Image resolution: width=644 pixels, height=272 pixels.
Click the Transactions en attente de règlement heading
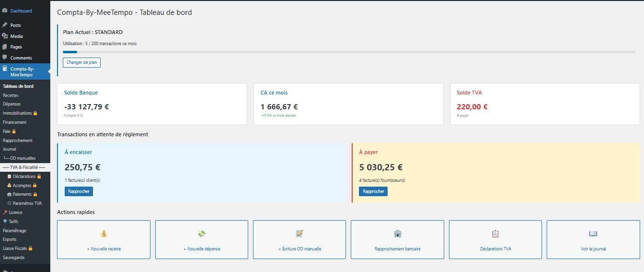click(x=103, y=134)
